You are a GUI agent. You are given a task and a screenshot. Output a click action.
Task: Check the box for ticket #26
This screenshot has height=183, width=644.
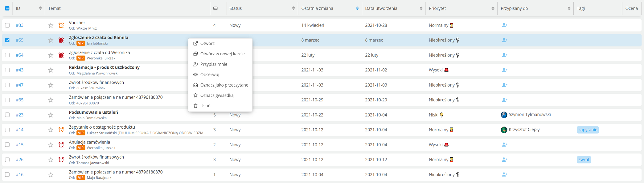[7, 160]
